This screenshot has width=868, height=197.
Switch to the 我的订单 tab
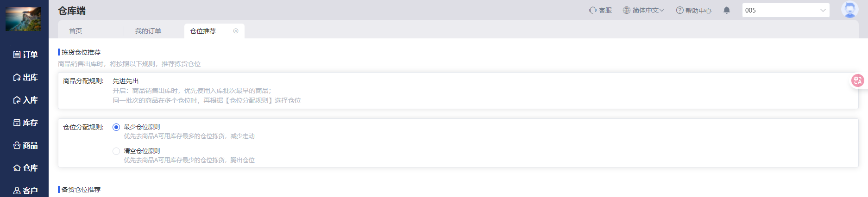coord(148,31)
